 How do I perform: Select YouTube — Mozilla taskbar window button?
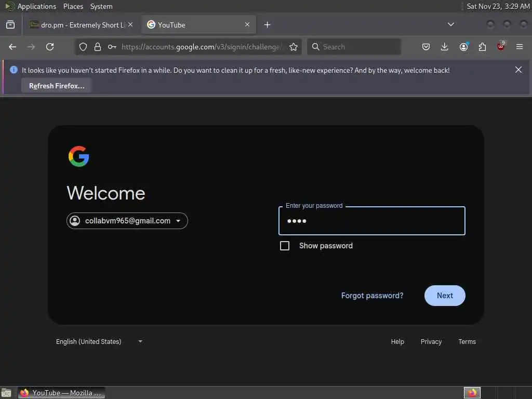click(61, 393)
